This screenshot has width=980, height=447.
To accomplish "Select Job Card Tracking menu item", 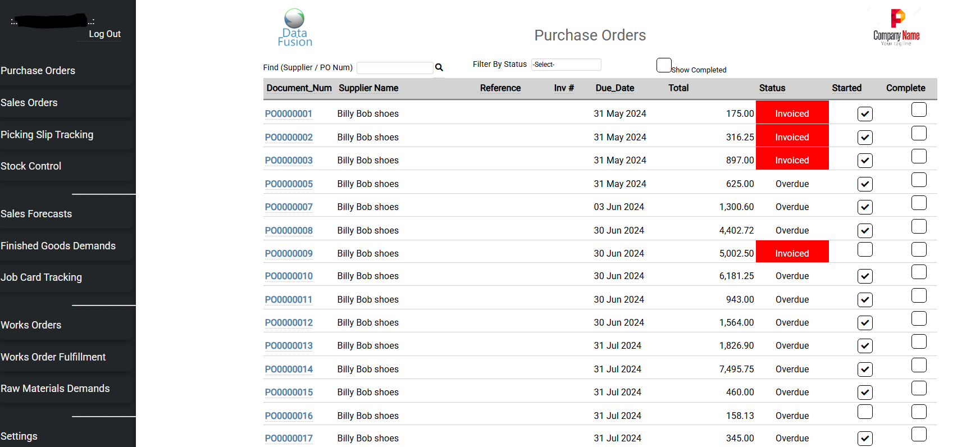I will (x=41, y=277).
